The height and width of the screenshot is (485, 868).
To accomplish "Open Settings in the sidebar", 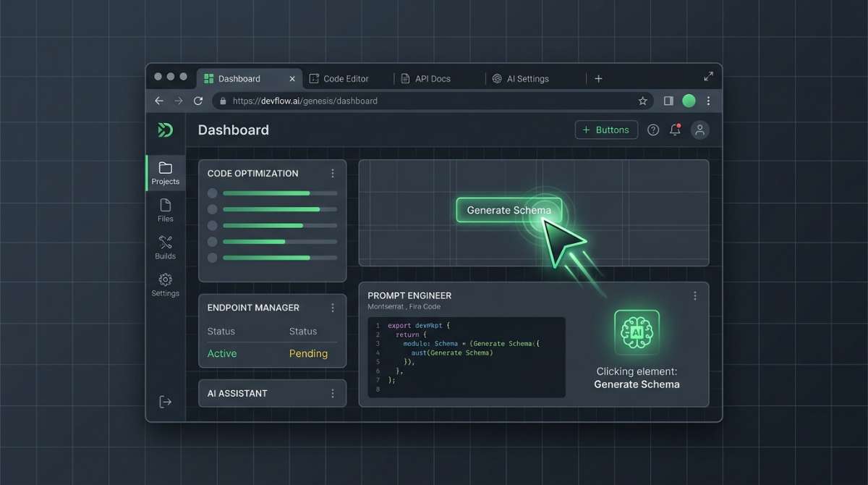I will [166, 285].
